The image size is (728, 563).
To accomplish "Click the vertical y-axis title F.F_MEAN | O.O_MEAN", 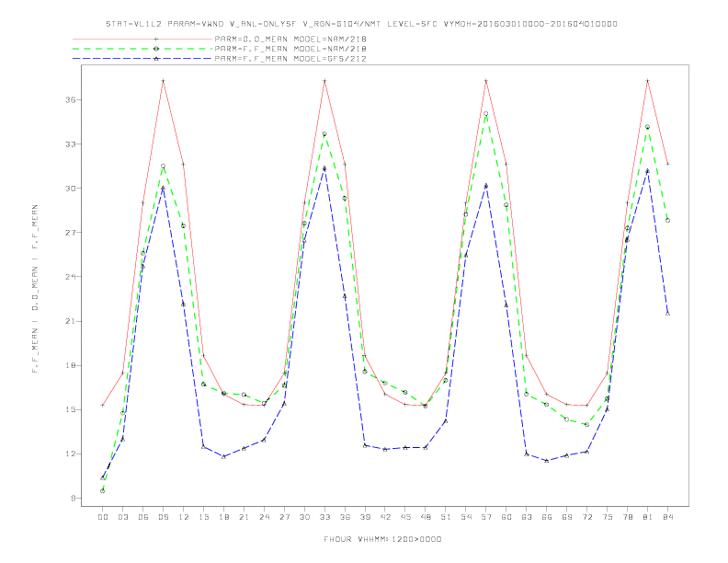I will [35, 289].
